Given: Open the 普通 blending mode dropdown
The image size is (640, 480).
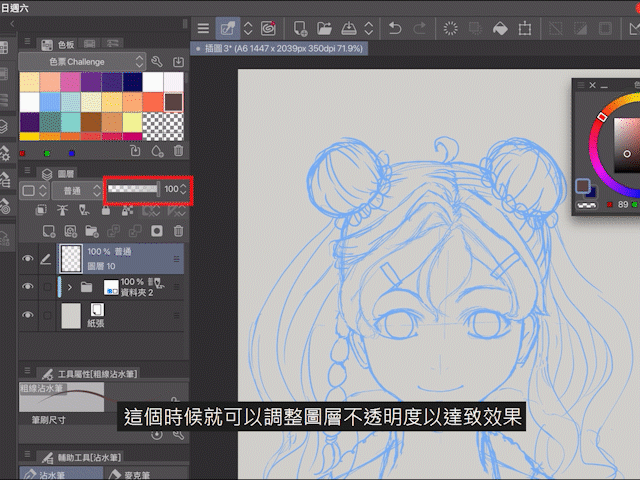Looking at the screenshot, I should coord(77,191).
